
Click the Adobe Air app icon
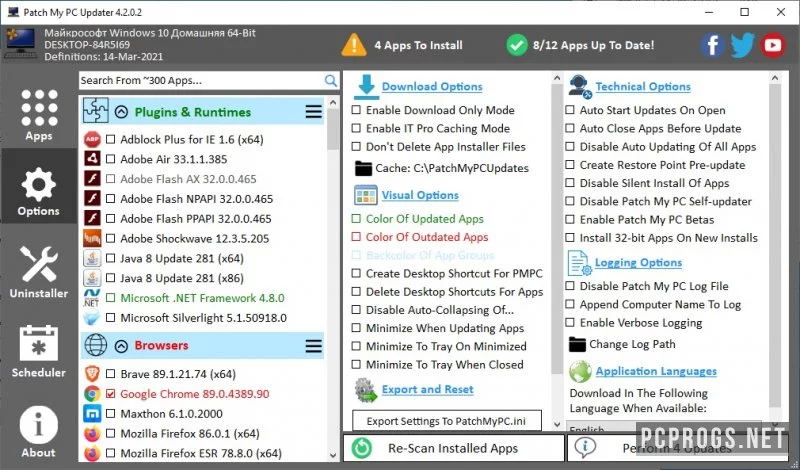(x=92, y=159)
